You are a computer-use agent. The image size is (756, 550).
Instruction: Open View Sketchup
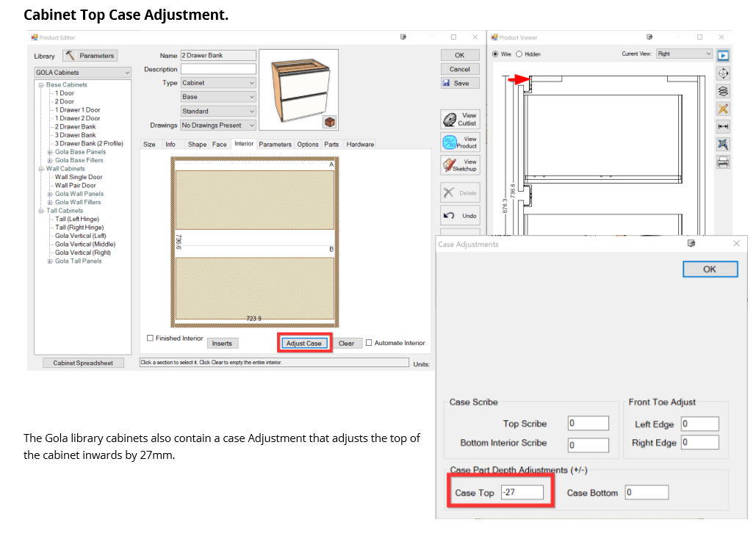click(x=461, y=165)
